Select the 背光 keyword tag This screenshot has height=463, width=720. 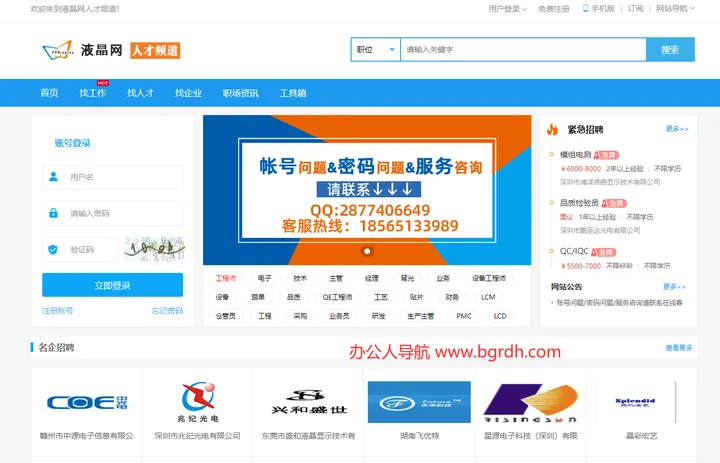407,278
